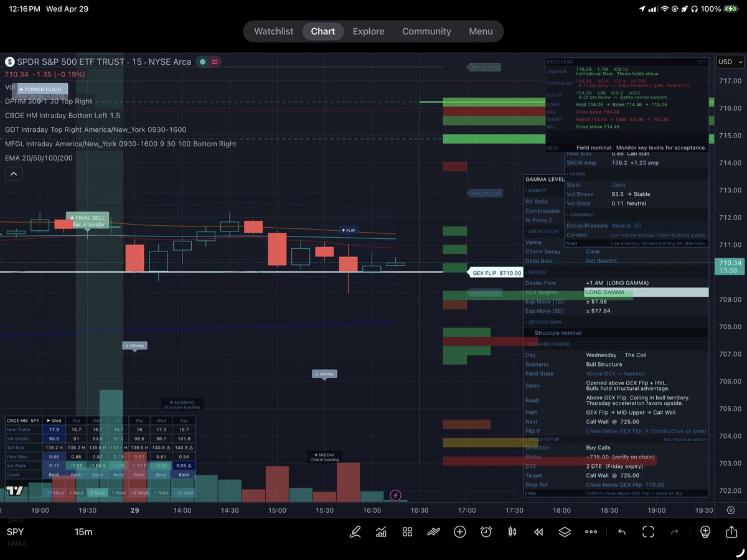Tap the Wi-Fi status icon

[x=665, y=9]
